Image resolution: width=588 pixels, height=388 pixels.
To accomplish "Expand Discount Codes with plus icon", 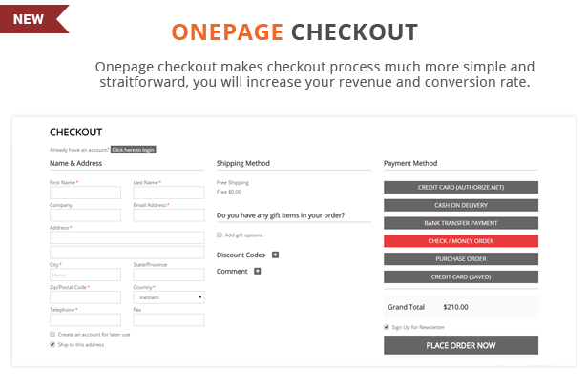I will pyautogui.click(x=275, y=255).
